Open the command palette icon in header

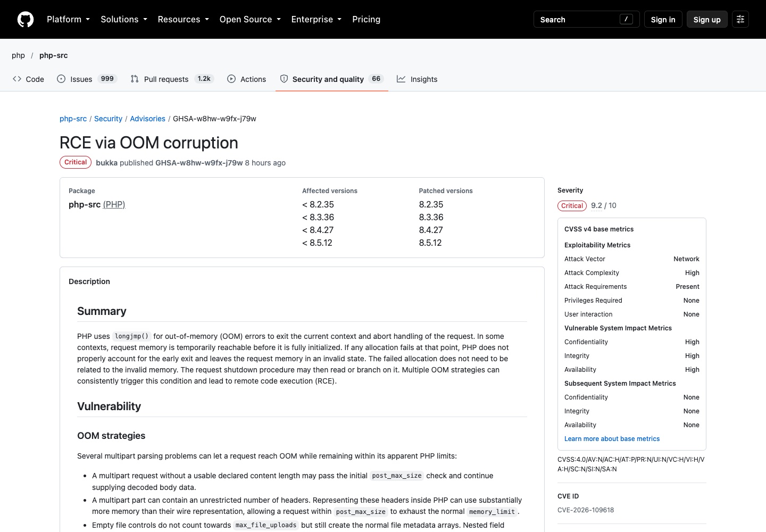740,19
